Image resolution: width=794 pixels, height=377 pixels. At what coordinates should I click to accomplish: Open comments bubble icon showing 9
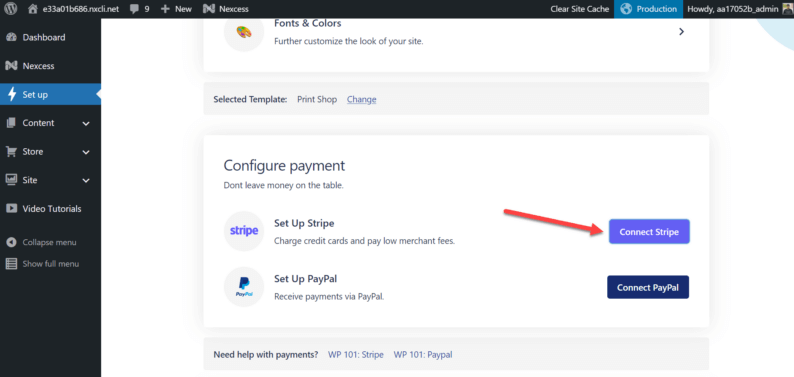[x=134, y=9]
